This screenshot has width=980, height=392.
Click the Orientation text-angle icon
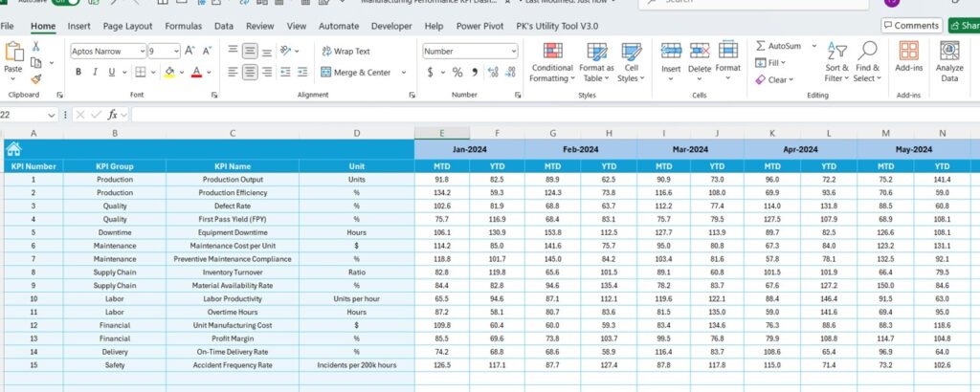click(x=285, y=52)
